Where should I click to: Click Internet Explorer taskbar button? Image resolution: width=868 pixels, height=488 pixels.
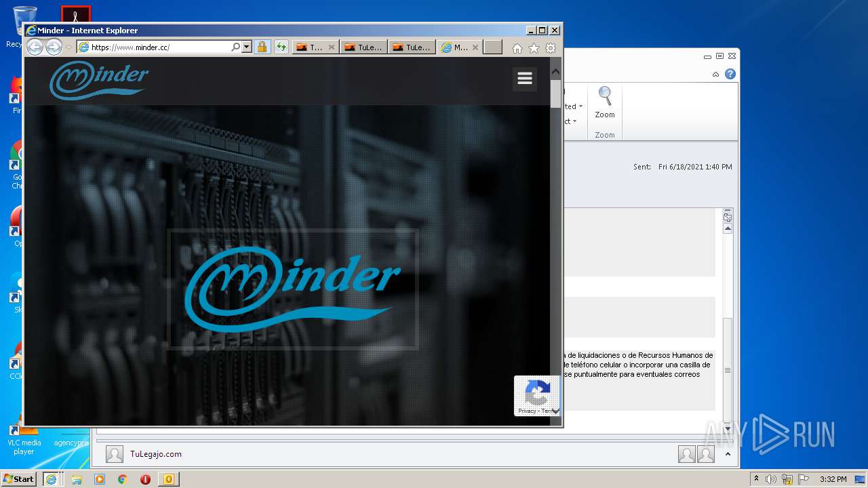(x=52, y=479)
